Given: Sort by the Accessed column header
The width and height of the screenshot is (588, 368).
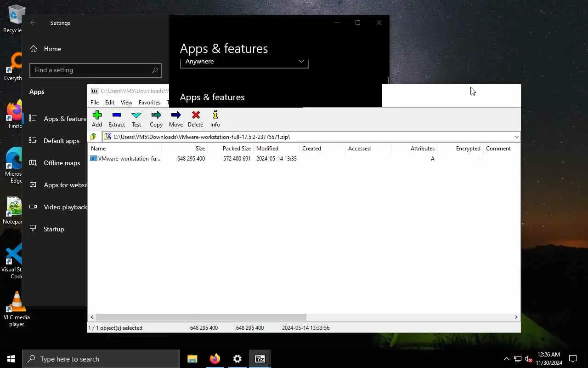Looking at the screenshot, I should pyautogui.click(x=368, y=149).
